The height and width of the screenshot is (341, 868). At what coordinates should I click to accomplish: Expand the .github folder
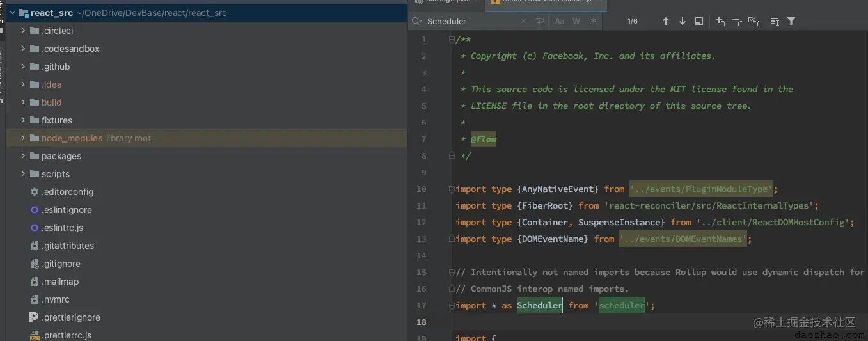tap(24, 67)
